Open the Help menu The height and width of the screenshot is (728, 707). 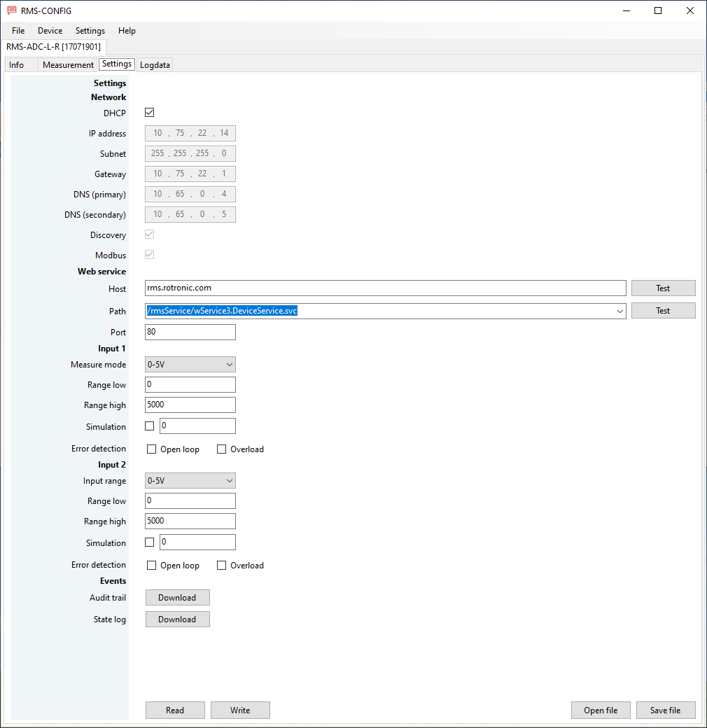127,31
